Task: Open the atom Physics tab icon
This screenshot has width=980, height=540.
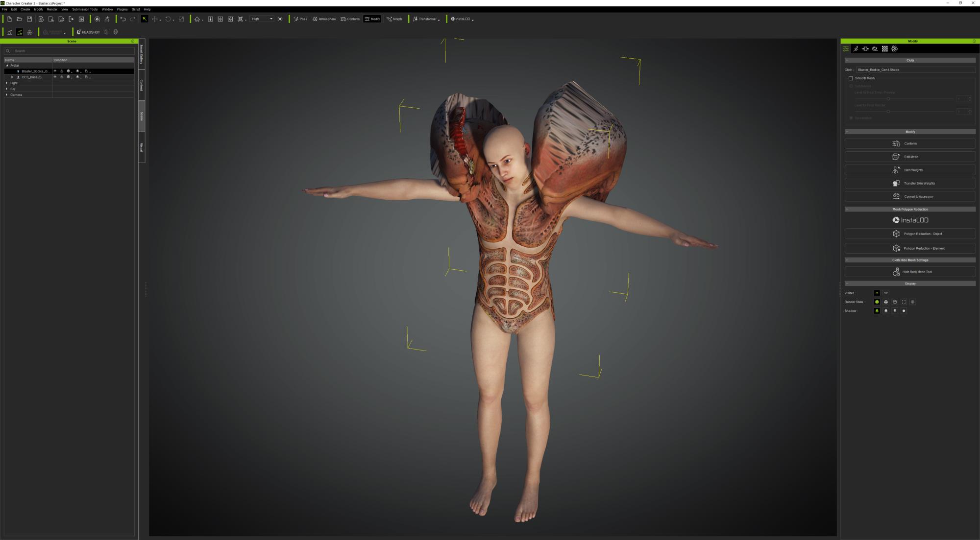Action: [894, 49]
